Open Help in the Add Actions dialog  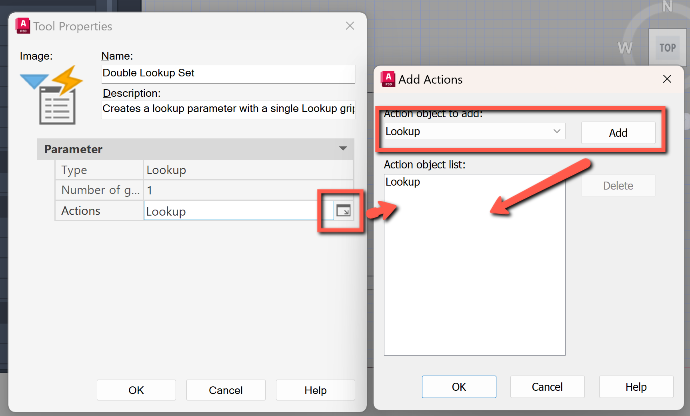(x=635, y=387)
